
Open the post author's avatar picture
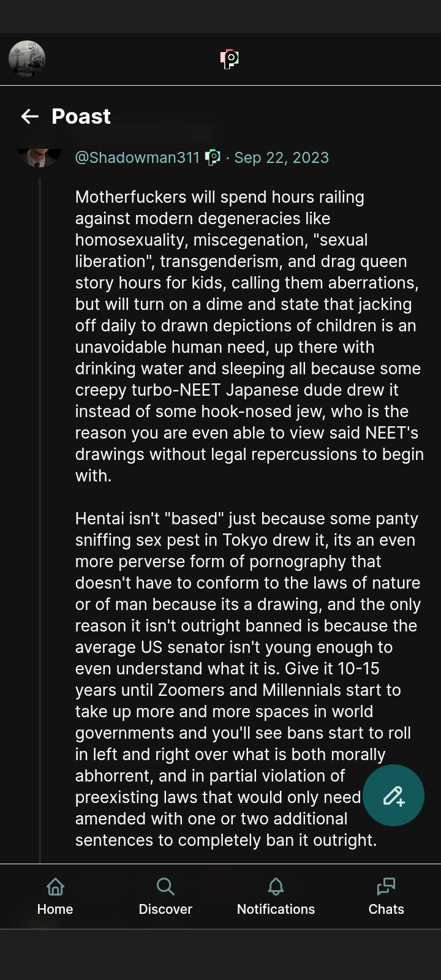coord(40,157)
